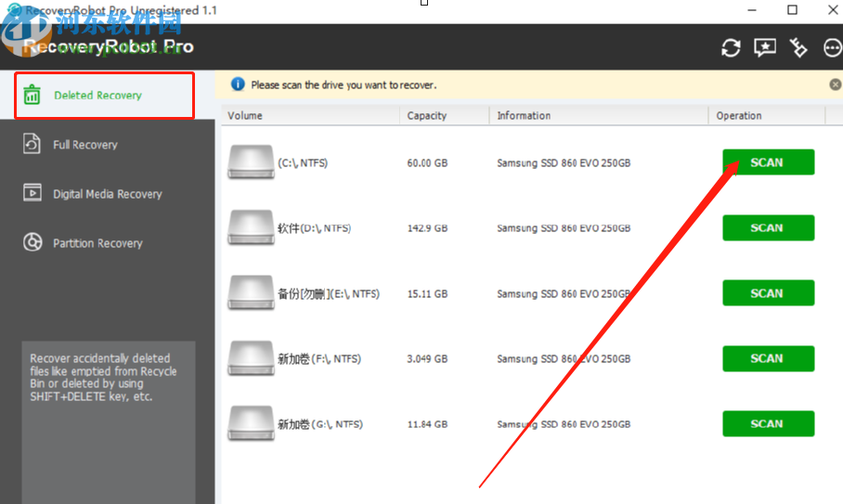Click Samsung SSD info in D:\ row

coord(564,228)
